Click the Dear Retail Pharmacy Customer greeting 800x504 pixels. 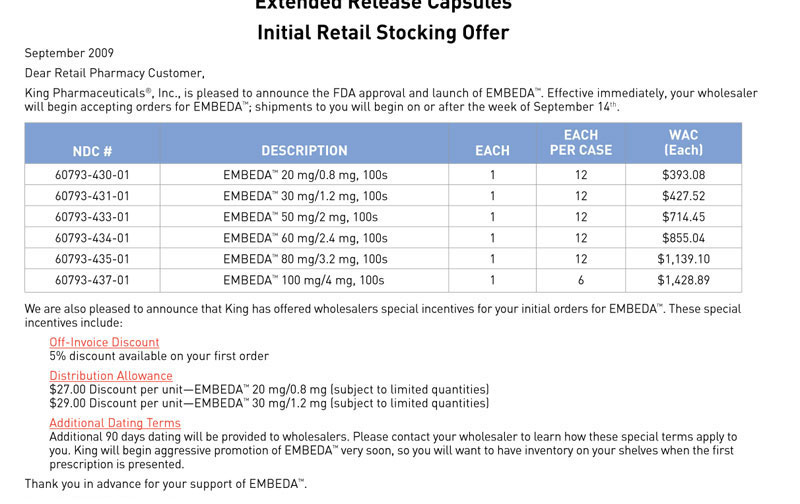pyautogui.click(x=115, y=73)
